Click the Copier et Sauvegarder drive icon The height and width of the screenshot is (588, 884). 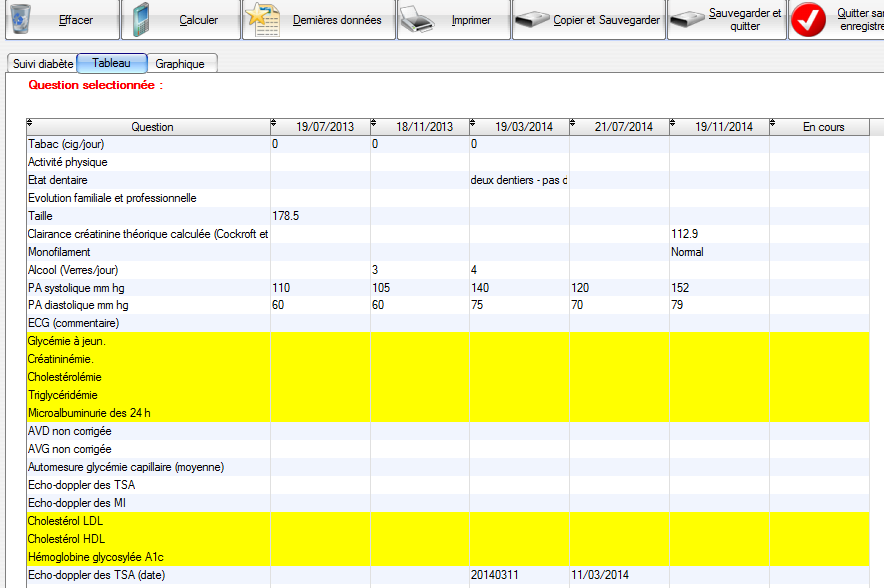[533, 20]
